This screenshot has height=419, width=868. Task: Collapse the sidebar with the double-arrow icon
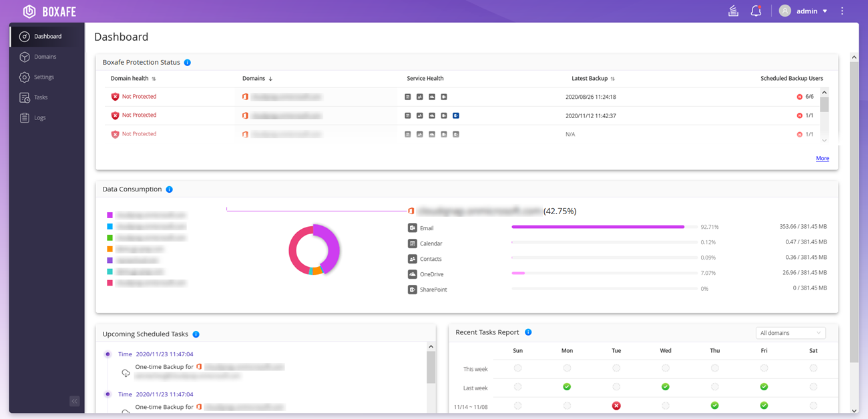pyautogui.click(x=75, y=401)
